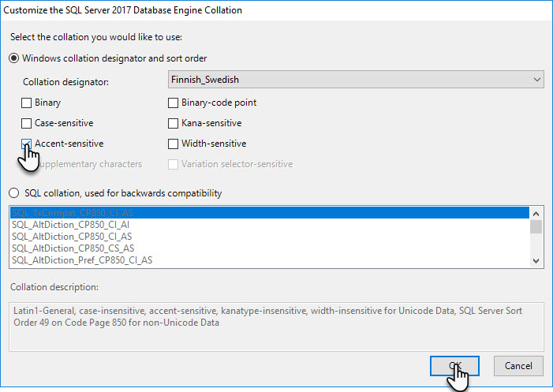
Task: Select SQL_1xCompat_CP850_CI_AS in the list
Action: (x=270, y=213)
